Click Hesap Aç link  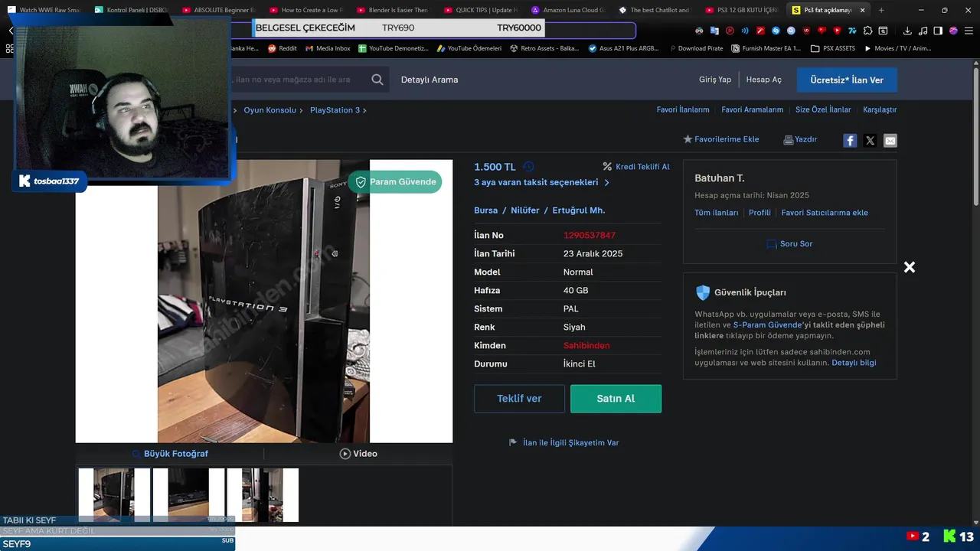764,80
